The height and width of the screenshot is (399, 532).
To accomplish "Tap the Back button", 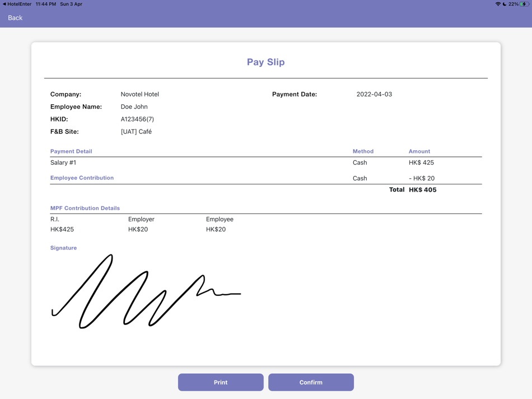I will [15, 18].
